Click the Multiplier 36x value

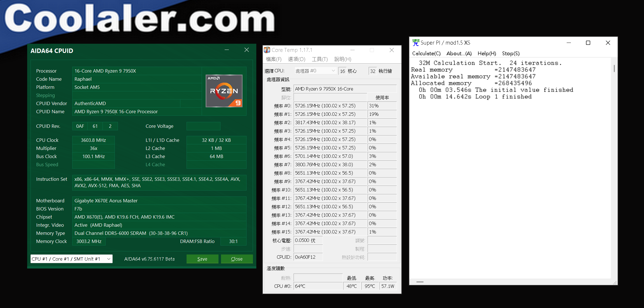(93, 148)
